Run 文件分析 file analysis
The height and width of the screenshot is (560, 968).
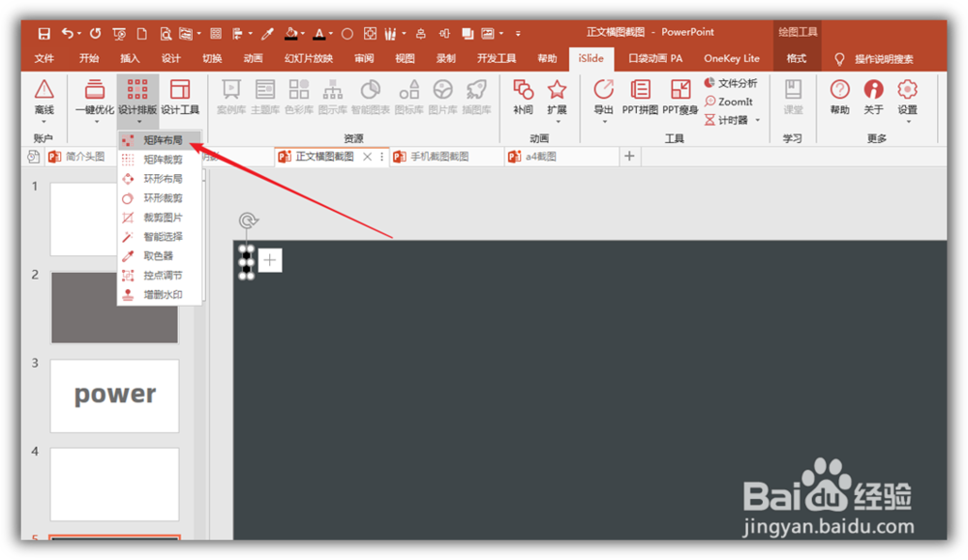[731, 82]
